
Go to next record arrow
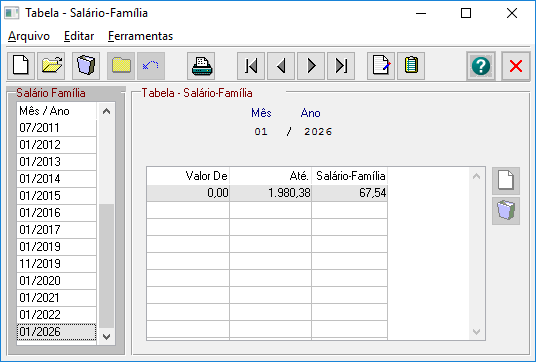point(311,66)
